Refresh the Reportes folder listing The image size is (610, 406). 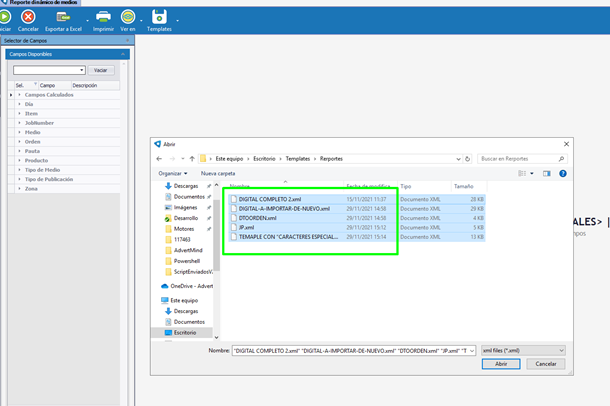tap(467, 159)
